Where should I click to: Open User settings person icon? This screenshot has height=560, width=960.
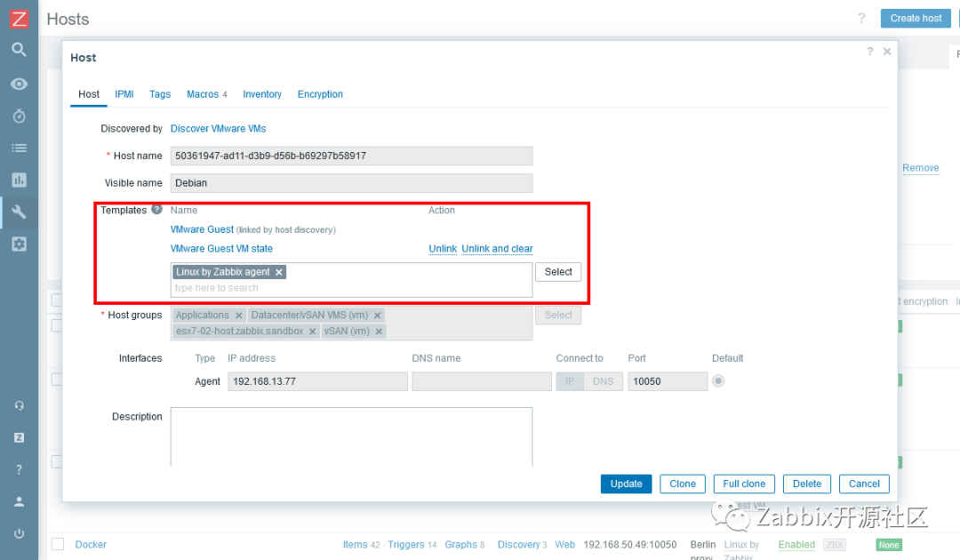[x=19, y=502]
